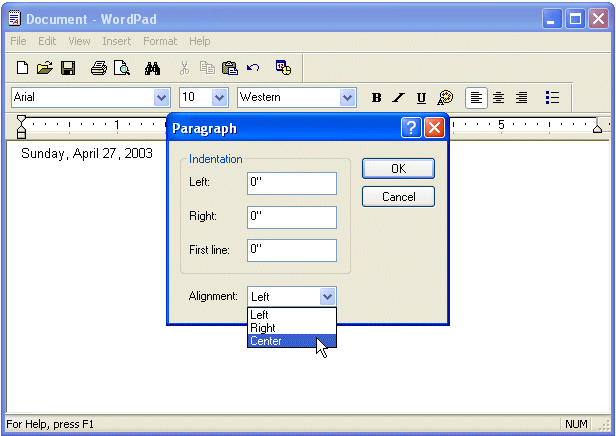Click the Paste clipboard icon
Image resolution: width=616 pixels, height=436 pixels.
[x=230, y=68]
